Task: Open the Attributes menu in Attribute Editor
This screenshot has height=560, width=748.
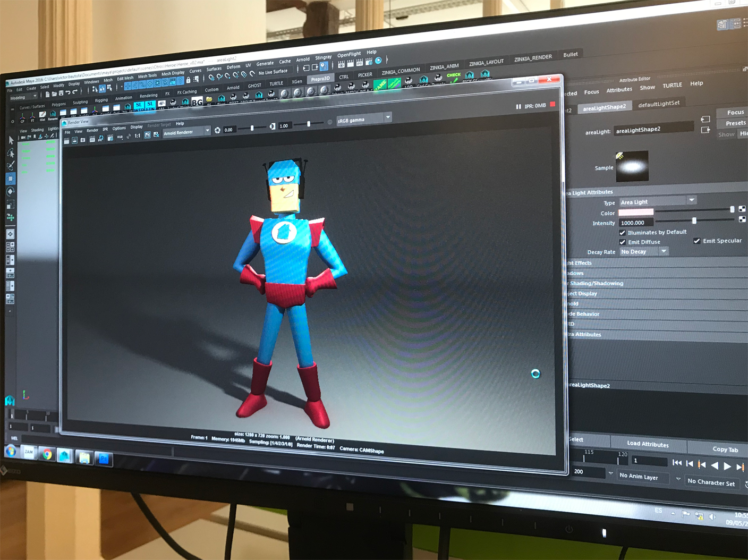Action: pos(619,90)
